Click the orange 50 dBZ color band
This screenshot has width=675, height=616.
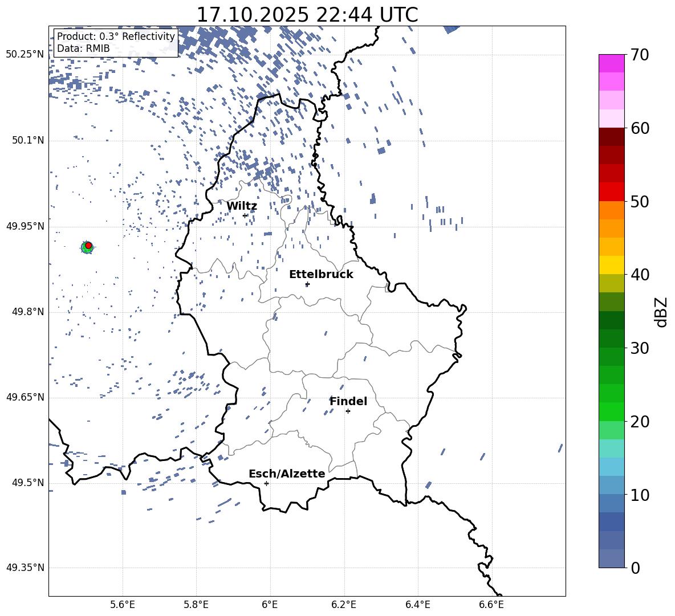click(612, 210)
